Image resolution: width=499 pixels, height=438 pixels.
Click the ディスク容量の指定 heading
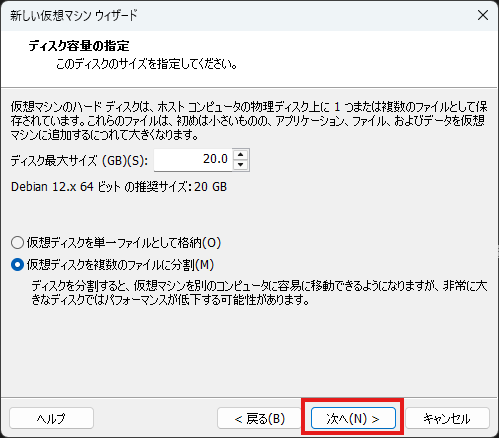(79, 46)
